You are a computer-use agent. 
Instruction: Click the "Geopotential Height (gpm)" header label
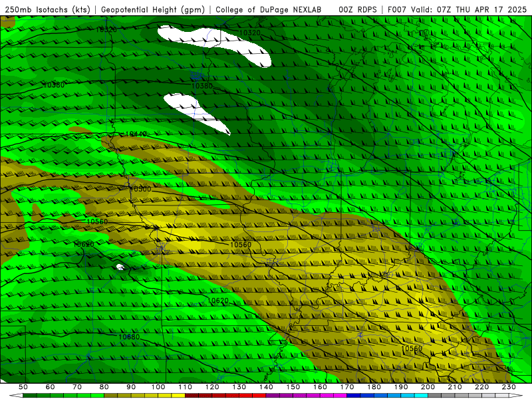153,9
